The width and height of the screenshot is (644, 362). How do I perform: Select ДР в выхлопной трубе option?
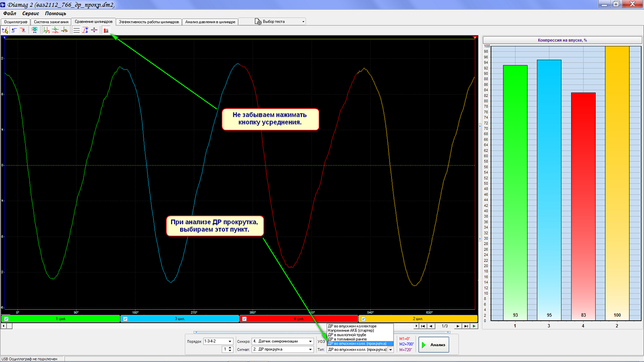tap(360, 335)
